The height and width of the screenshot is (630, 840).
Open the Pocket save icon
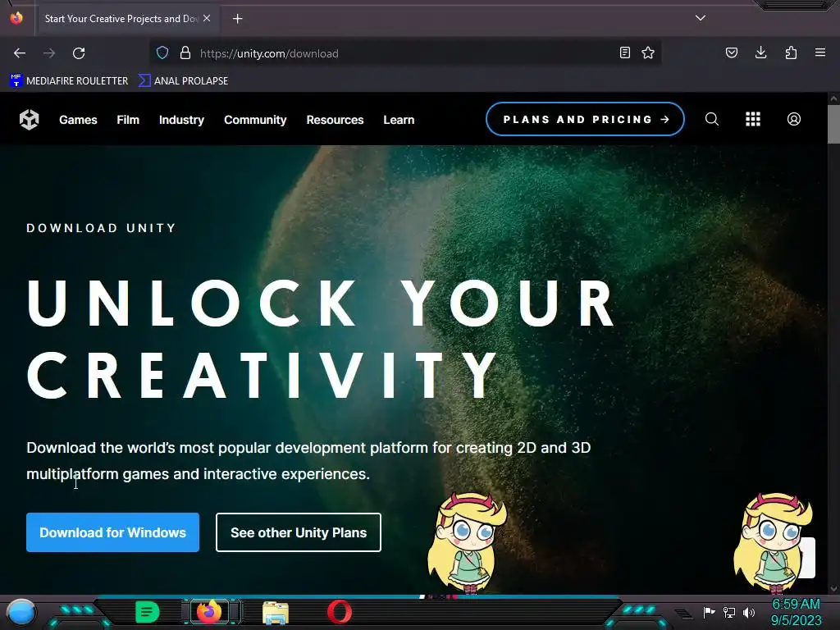(x=731, y=52)
